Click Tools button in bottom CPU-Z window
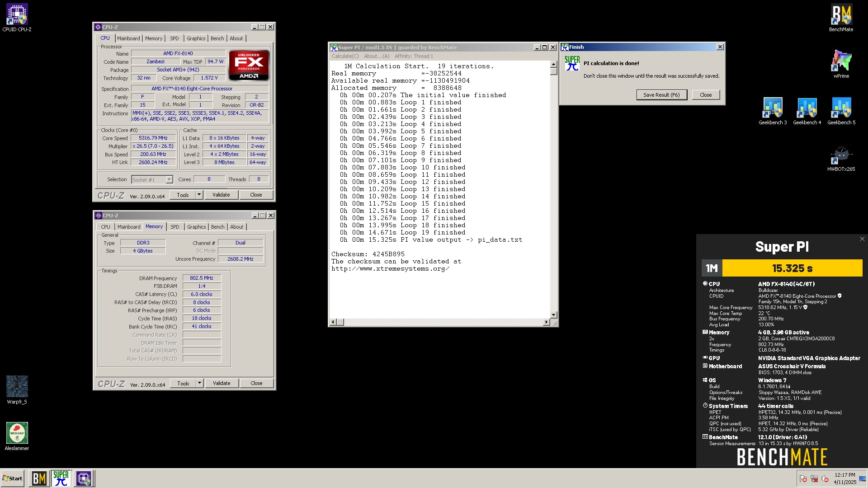This screenshot has width=868, height=488. coord(183,383)
